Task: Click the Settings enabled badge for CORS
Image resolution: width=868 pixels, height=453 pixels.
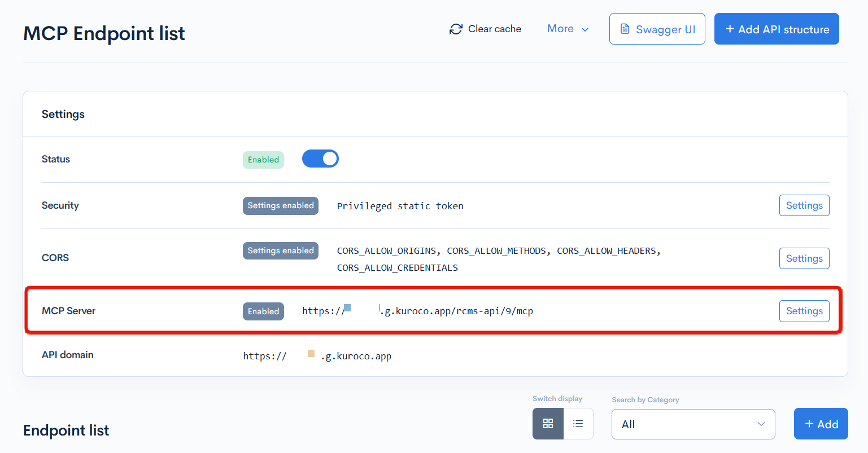Action: pyautogui.click(x=281, y=250)
